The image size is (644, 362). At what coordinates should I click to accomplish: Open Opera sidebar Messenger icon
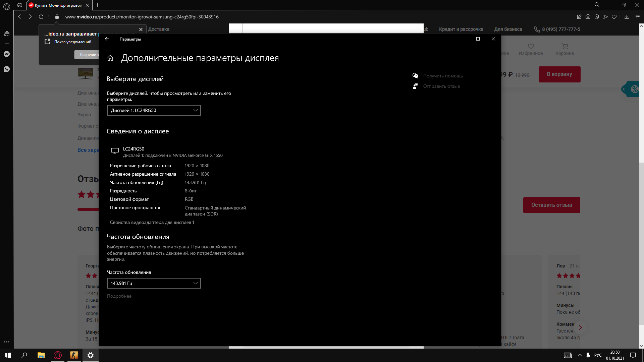[7, 54]
